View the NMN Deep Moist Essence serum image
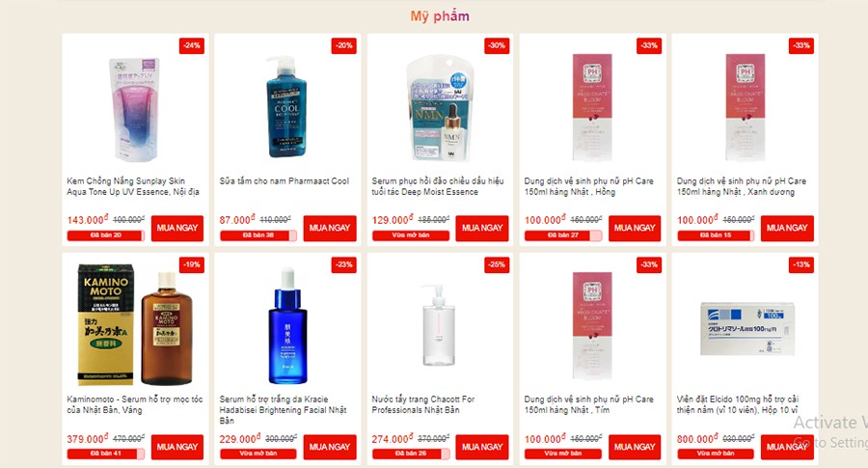Image resolution: width=868 pixels, height=468 pixels. coord(440,107)
